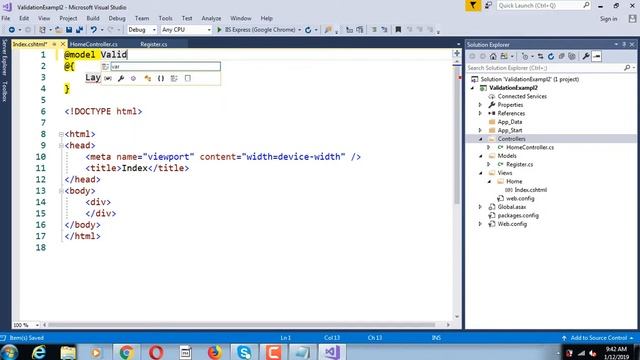The height and width of the screenshot is (360, 640).
Task: Click the Properties wrench in Solution Explorer toolbar
Action: 586,56
